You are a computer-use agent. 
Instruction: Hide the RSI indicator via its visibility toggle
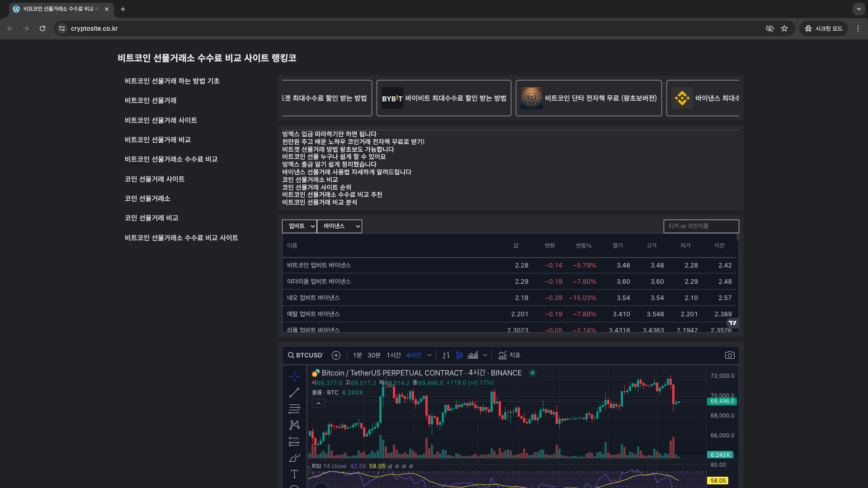[x=390, y=466]
